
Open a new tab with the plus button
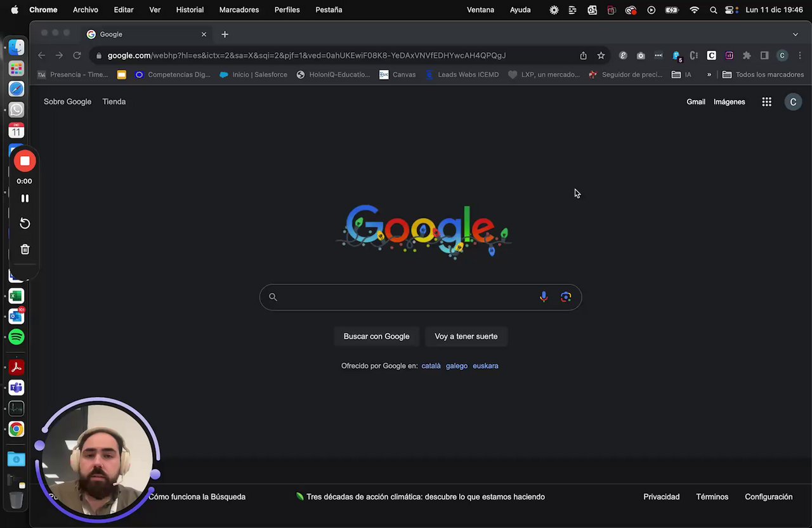225,34
